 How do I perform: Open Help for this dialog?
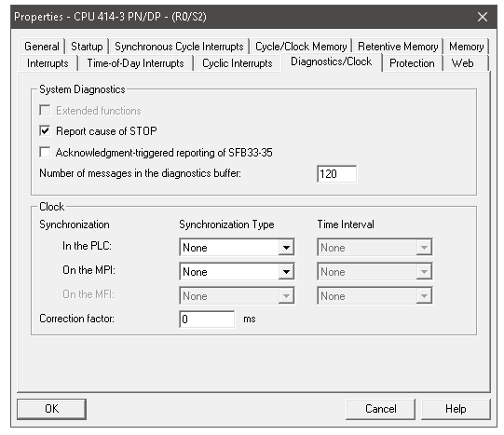[456, 409]
